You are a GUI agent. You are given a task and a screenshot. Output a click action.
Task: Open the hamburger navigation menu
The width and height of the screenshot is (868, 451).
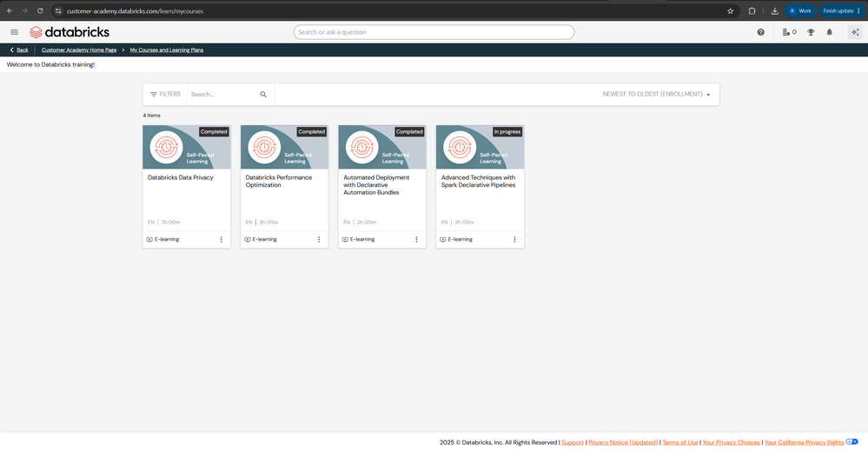pos(15,32)
